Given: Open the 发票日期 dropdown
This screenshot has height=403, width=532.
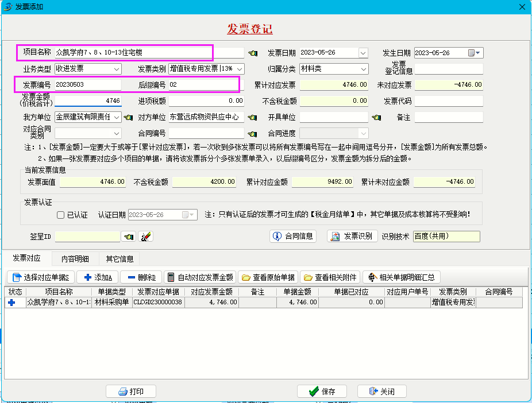Looking at the screenshot, I should click(x=363, y=53).
